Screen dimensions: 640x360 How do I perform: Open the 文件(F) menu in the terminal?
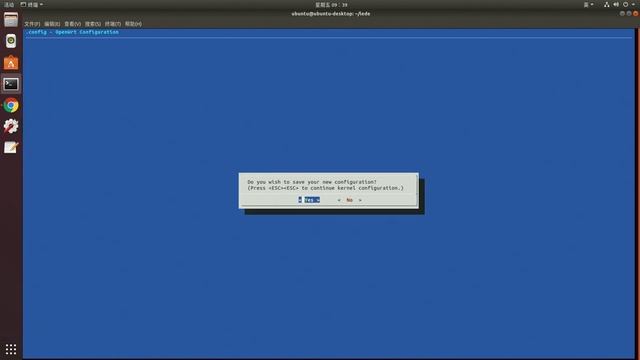32,24
